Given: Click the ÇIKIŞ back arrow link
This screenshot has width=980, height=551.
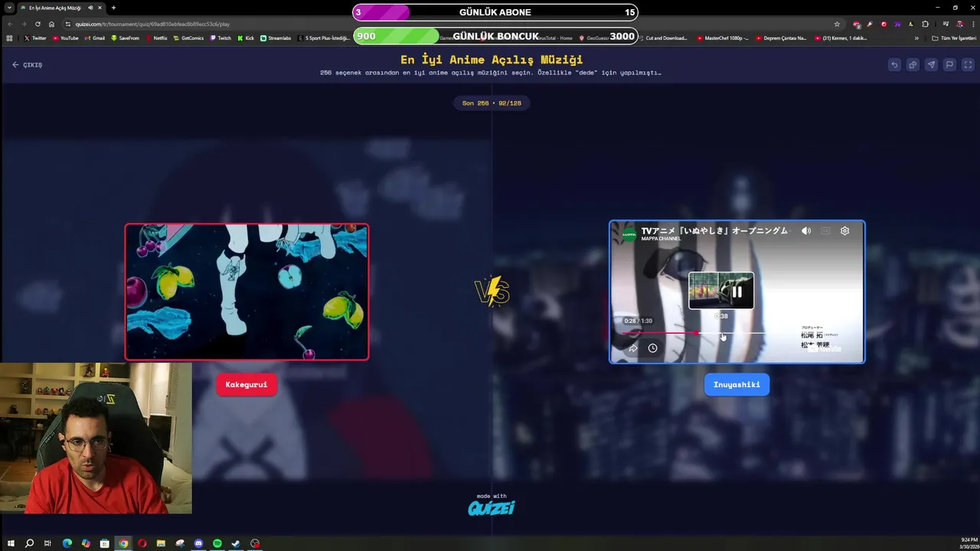Looking at the screenshot, I should [27, 65].
